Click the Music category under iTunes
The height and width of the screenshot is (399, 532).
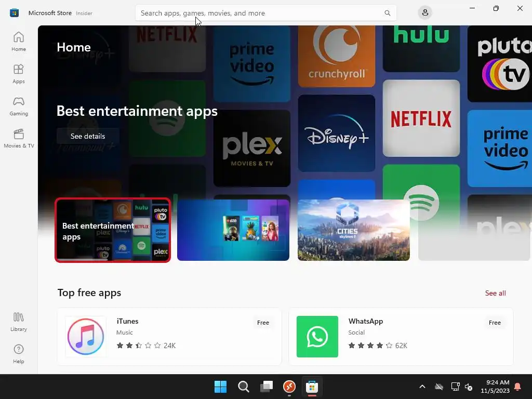pos(125,332)
